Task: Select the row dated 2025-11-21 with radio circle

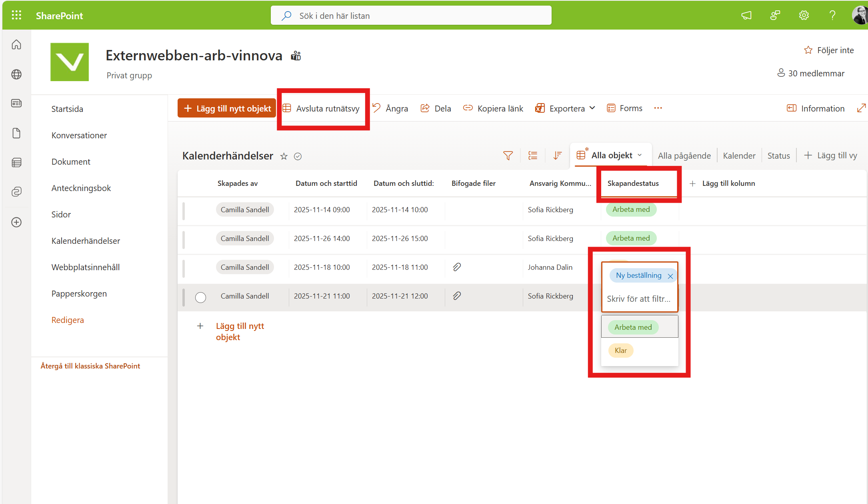Action: click(x=200, y=297)
